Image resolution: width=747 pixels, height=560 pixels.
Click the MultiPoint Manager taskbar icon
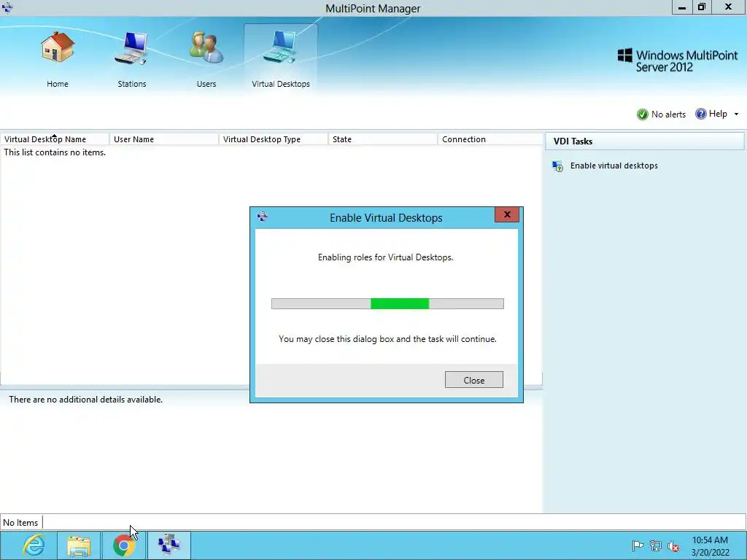pos(169,545)
